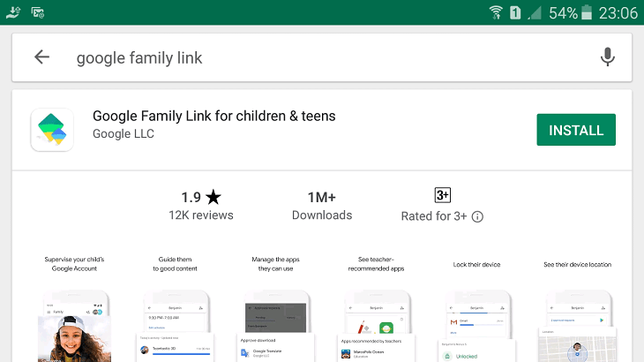Open Manage the apps they can use screenshot
Viewport: 644px width, 362px height.
point(275,308)
